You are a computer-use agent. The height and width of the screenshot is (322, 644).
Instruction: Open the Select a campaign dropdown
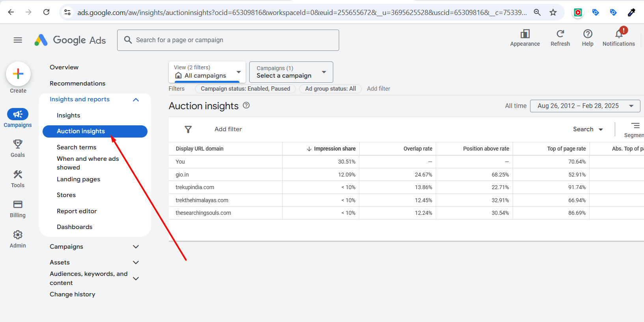[x=291, y=72]
